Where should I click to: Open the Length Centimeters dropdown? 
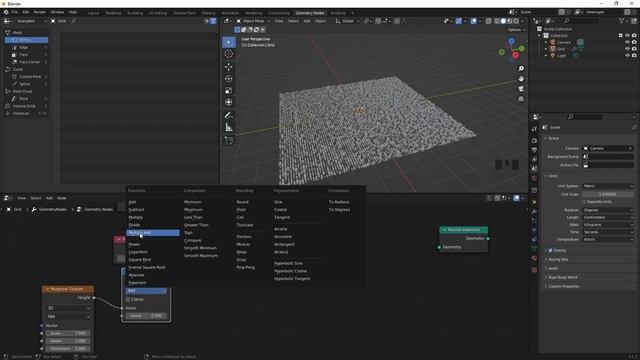click(x=608, y=217)
